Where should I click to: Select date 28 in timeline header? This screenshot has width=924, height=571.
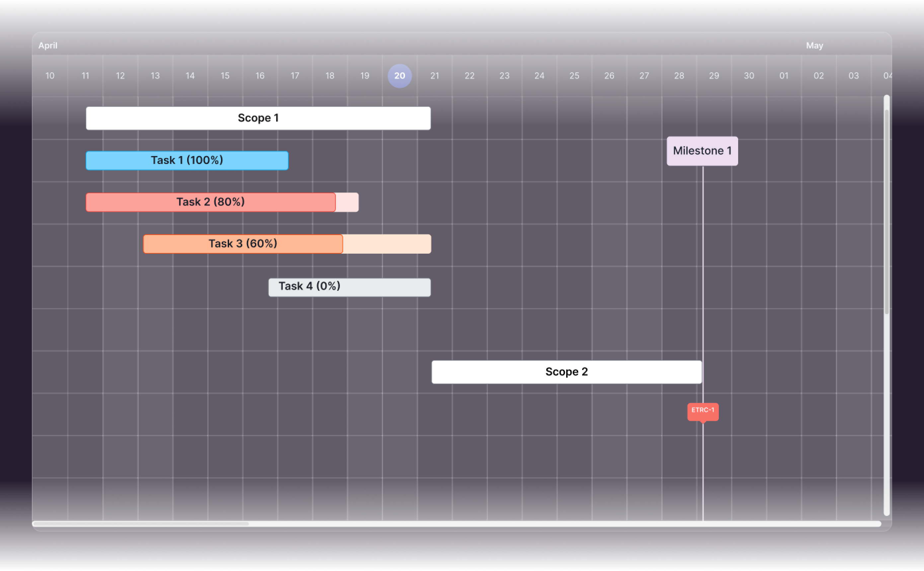coord(679,76)
